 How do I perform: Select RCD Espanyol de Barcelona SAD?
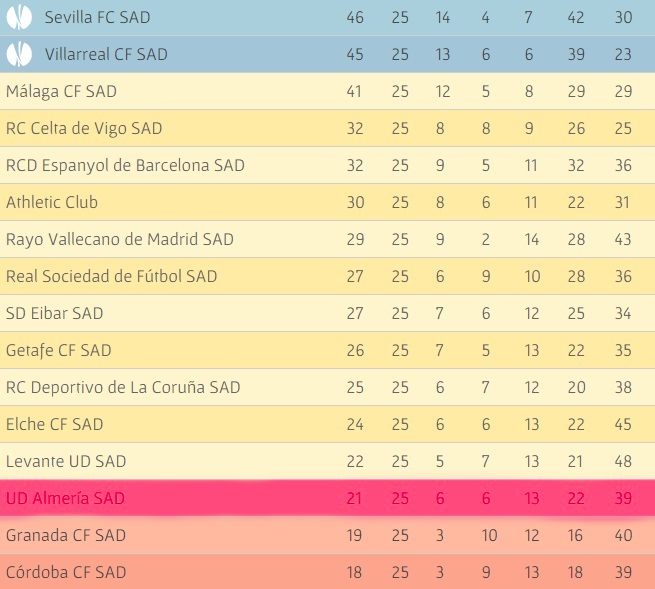click(125, 165)
